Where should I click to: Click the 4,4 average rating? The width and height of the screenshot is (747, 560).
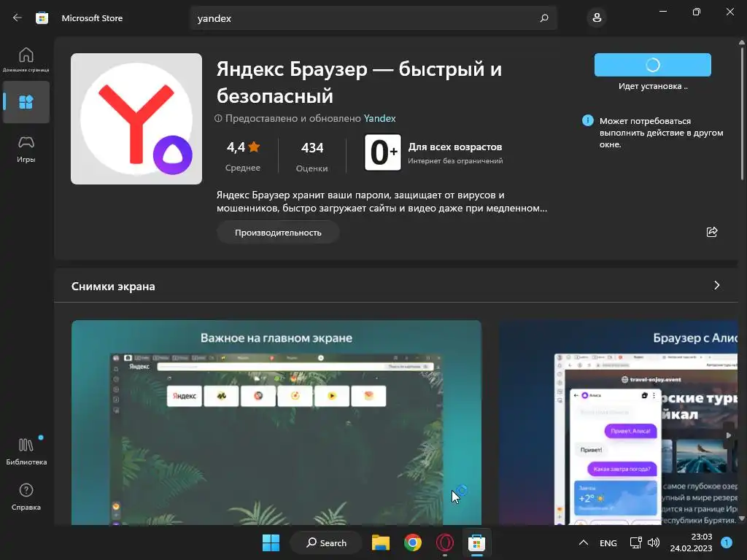point(243,147)
